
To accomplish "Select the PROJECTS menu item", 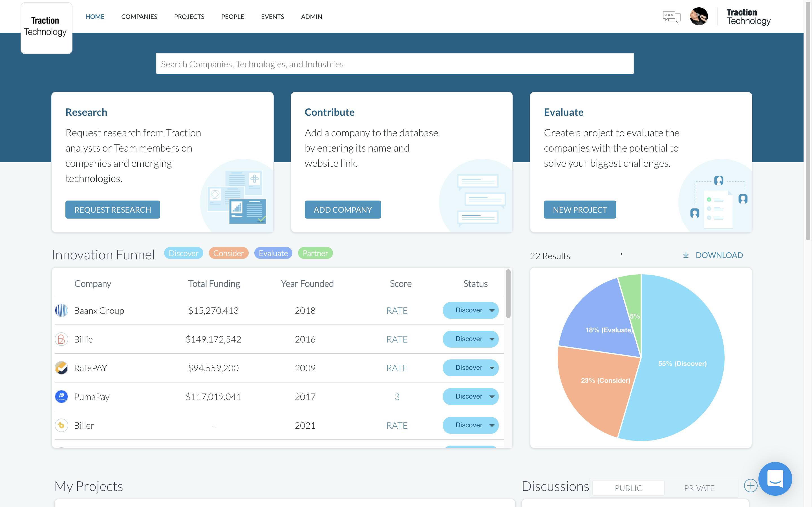I will point(189,16).
